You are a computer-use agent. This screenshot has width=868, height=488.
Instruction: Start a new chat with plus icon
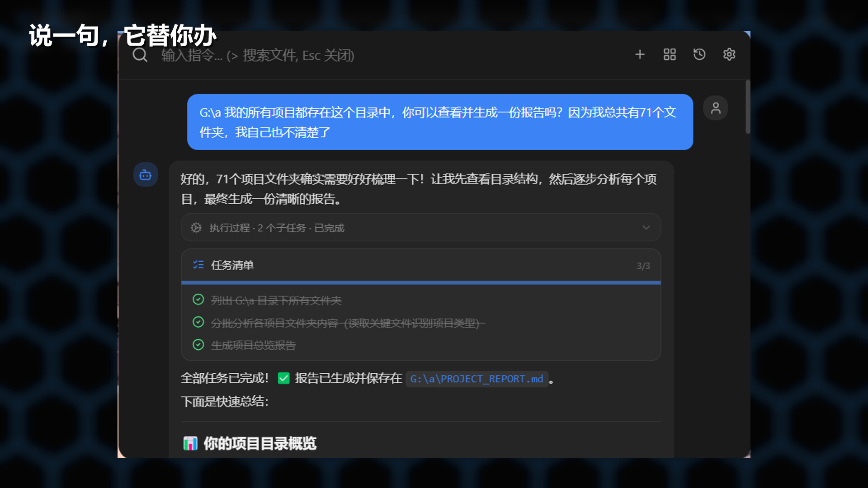[640, 55]
